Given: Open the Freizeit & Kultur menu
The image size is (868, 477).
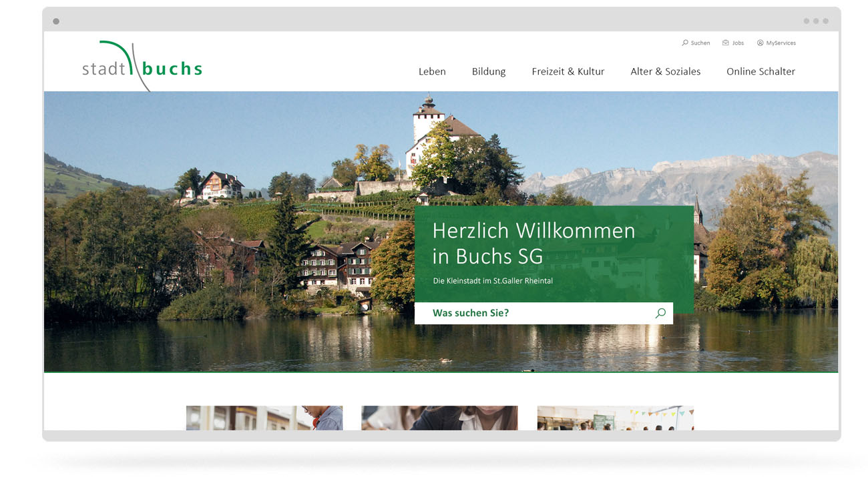Looking at the screenshot, I should coord(568,71).
